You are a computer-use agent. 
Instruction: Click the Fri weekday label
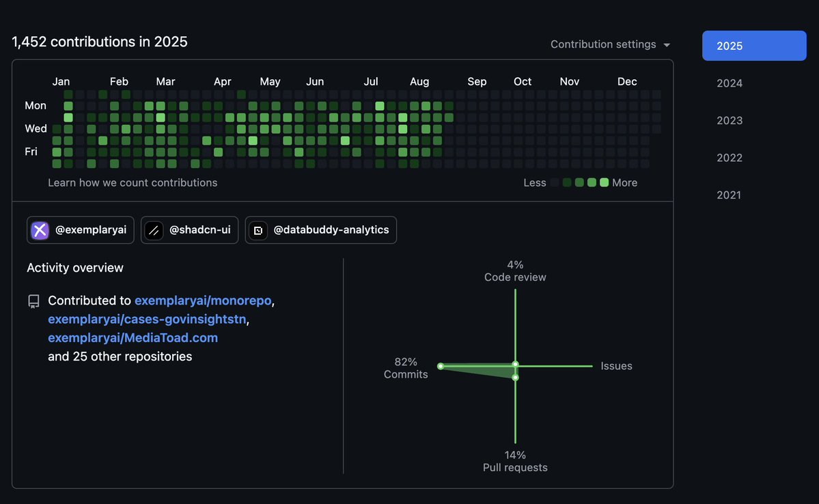pyautogui.click(x=31, y=152)
